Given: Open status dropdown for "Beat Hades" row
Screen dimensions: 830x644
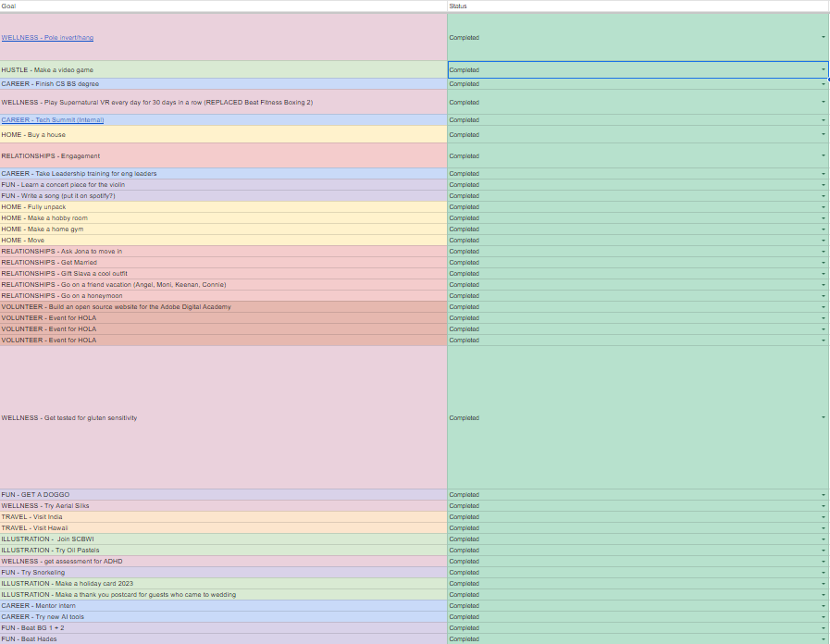Looking at the screenshot, I should click(x=823, y=639).
